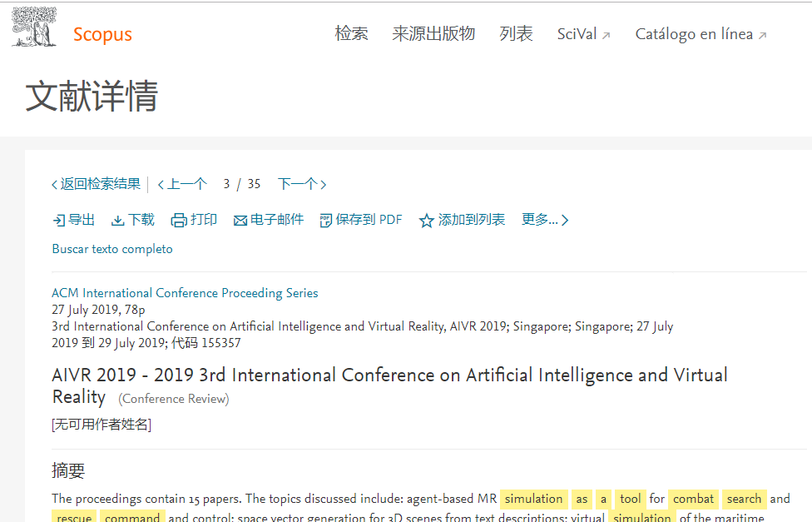This screenshot has width=812, height=522.
Task: Click the 添加到列表 label
Action: (471, 220)
